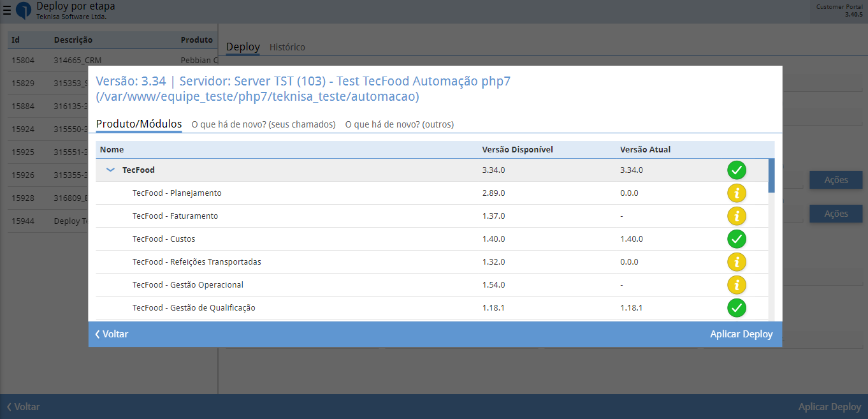Sort by Versão Atual column header

point(645,150)
